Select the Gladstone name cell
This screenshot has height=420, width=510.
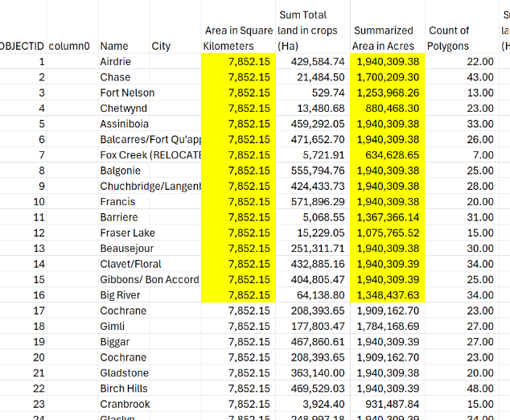click(x=124, y=373)
